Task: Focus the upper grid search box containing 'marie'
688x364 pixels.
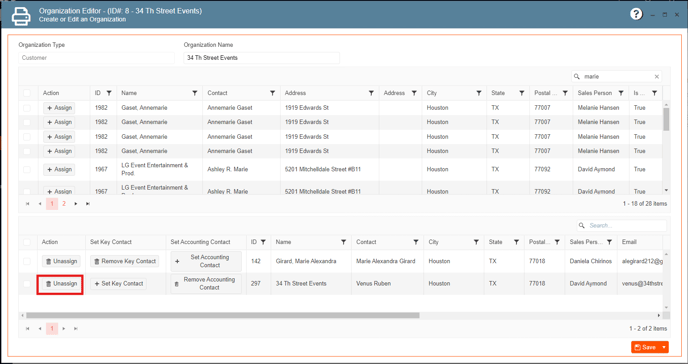Action: [x=616, y=76]
